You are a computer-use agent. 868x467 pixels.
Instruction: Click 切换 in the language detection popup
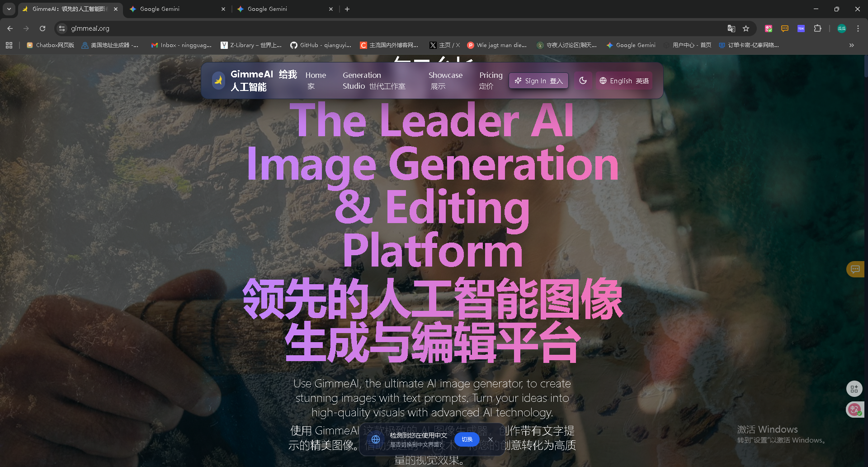tap(467, 439)
